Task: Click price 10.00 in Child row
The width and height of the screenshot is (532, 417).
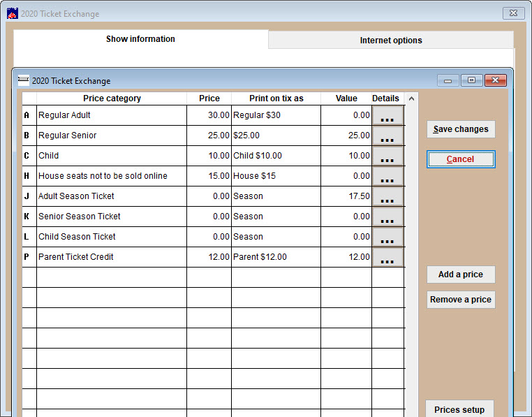Action: click(209, 156)
